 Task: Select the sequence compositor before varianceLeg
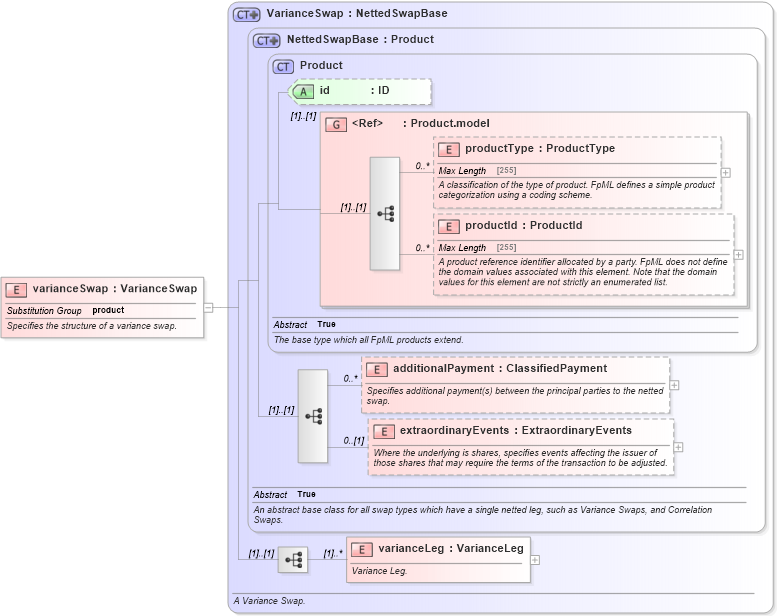coord(293,560)
